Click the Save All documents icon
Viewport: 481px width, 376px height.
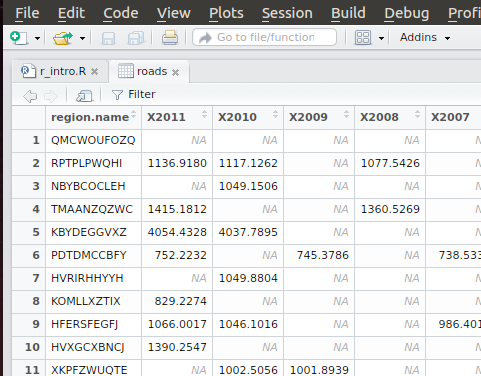coord(136,38)
